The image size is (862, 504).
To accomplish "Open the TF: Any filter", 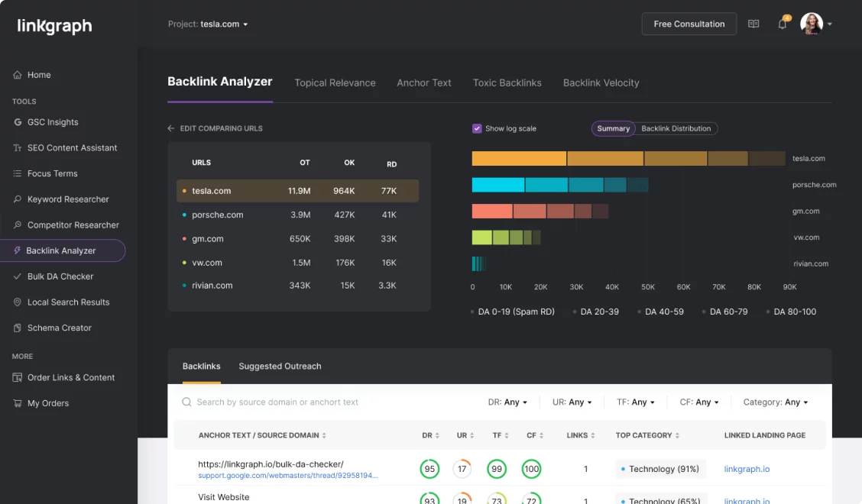I will (636, 402).
